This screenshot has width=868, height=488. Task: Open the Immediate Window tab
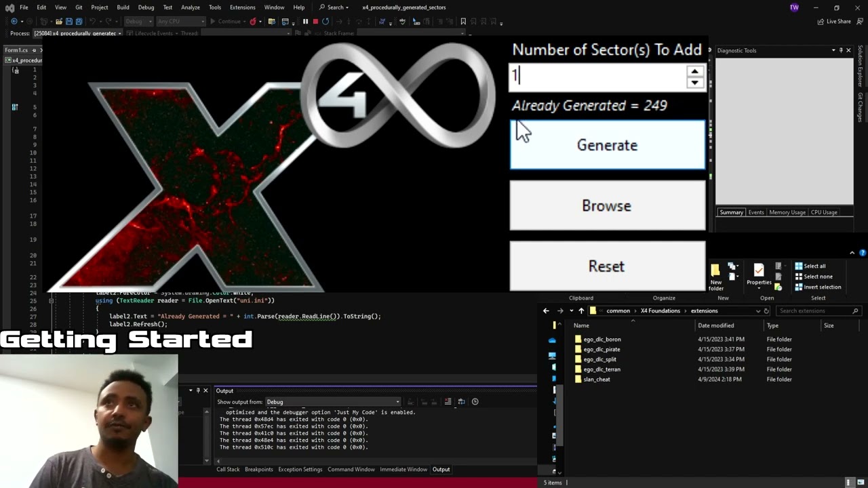403,469
